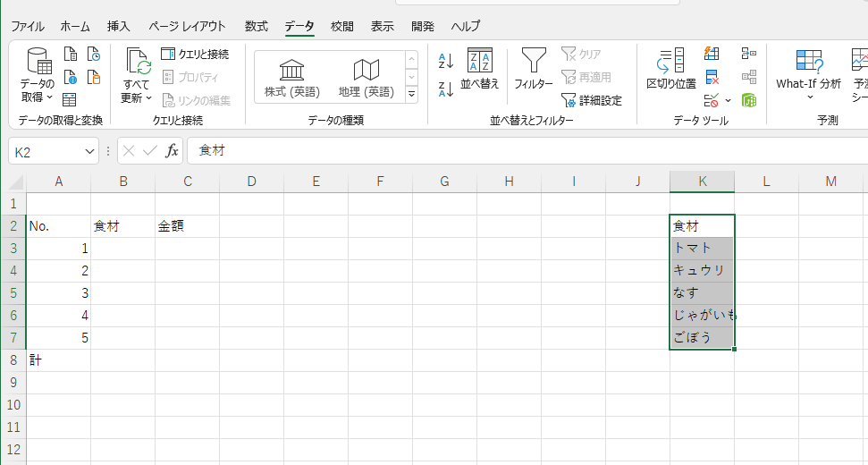Open クエリと接続 pane
The image size is (868, 465).
195,54
